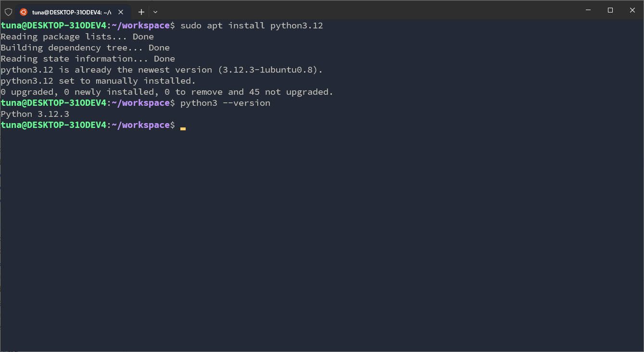Click 'Reading state information... Done' line
Image resolution: width=644 pixels, height=352 pixels.
(88, 59)
